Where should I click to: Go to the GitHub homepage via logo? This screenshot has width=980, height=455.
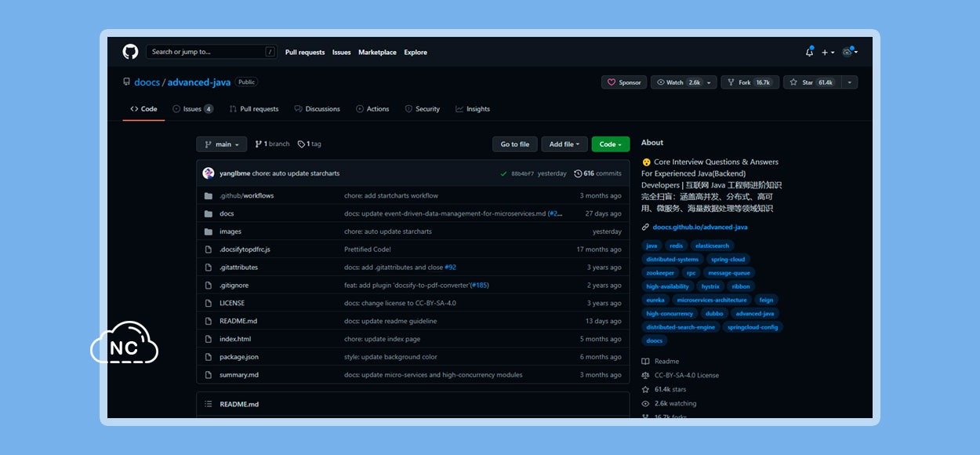coord(130,52)
